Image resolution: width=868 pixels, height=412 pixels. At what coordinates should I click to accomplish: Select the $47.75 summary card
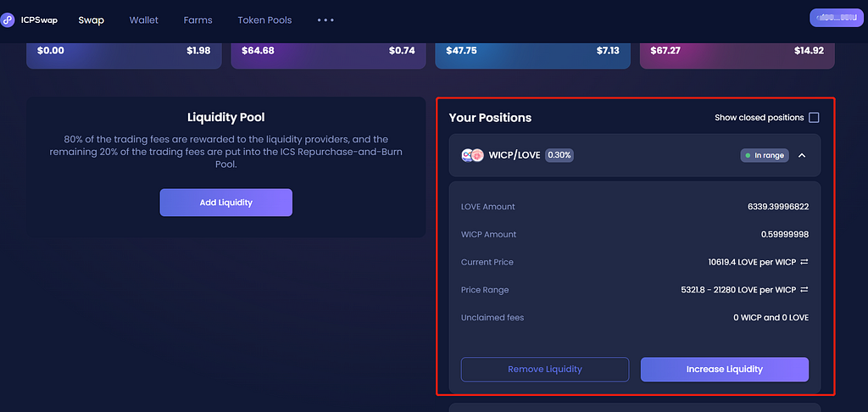click(532, 56)
